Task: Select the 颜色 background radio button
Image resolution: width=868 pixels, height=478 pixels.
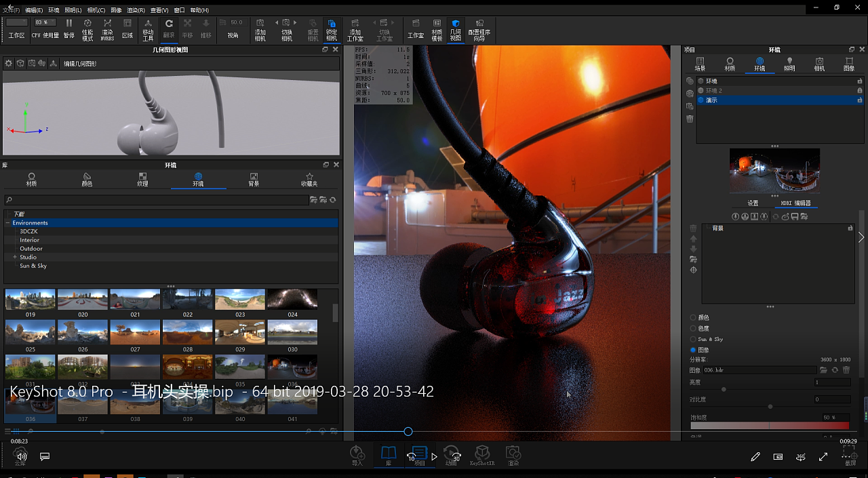Action: 693,317
